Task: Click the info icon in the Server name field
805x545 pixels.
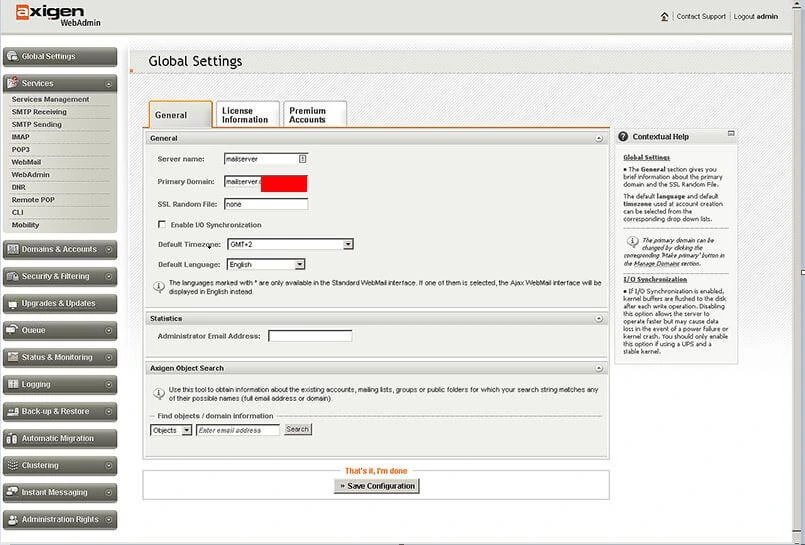Action: click(302, 159)
